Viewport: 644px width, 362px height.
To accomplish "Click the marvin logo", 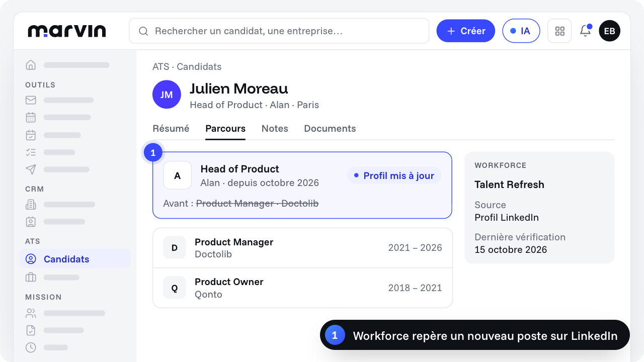I will [67, 31].
